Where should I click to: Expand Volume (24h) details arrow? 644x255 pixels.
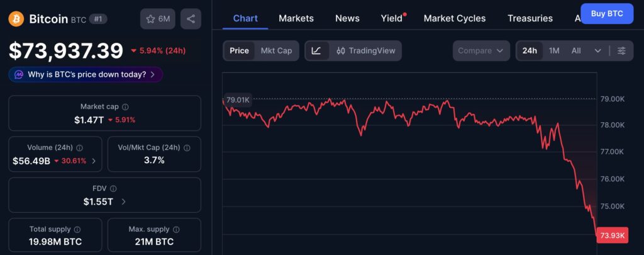[94, 161]
